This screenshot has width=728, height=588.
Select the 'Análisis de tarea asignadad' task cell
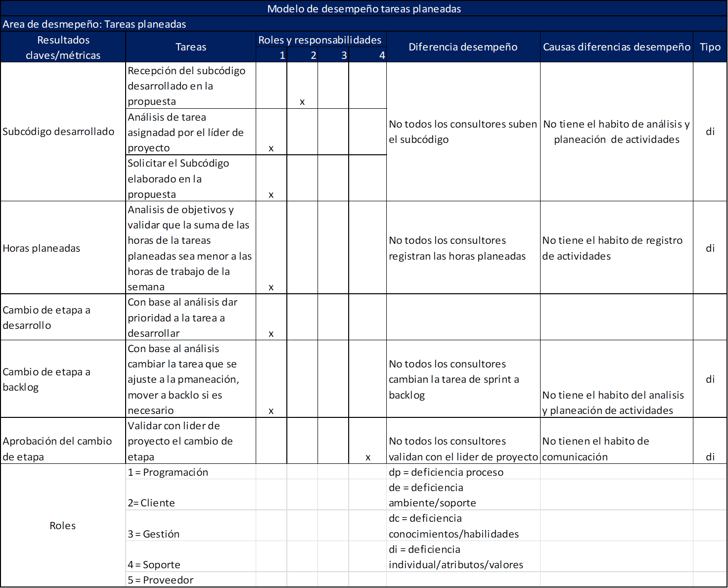tap(191, 132)
